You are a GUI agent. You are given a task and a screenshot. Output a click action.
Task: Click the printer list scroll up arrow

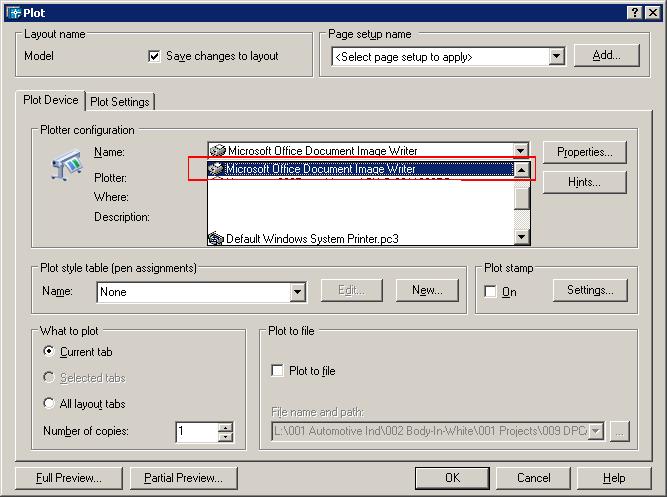click(522, 170)
